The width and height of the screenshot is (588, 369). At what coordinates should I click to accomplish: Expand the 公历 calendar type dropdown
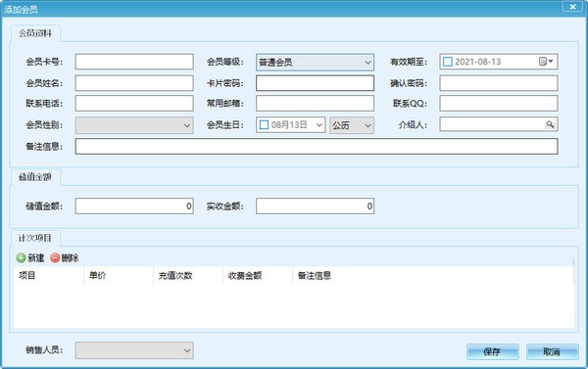point(367,125)
